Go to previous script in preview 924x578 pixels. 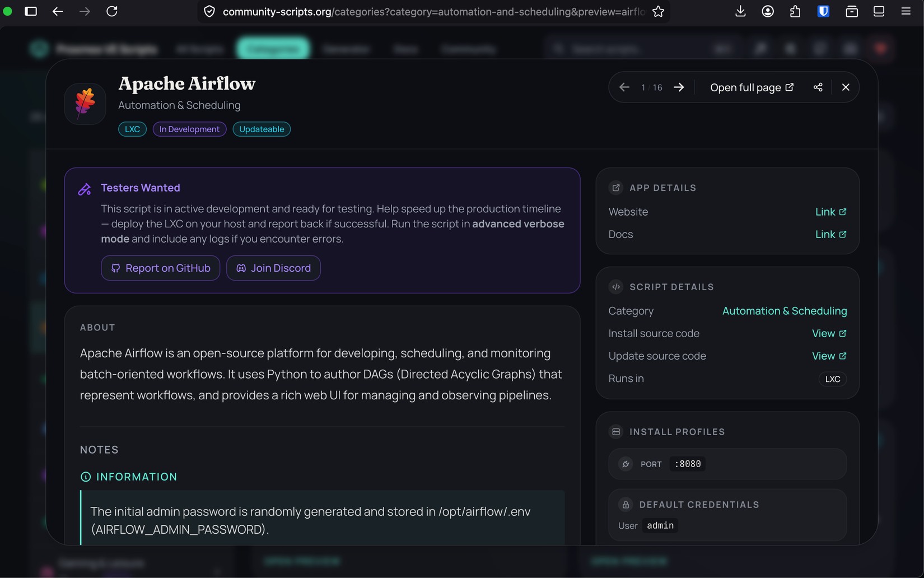[624, 87]
